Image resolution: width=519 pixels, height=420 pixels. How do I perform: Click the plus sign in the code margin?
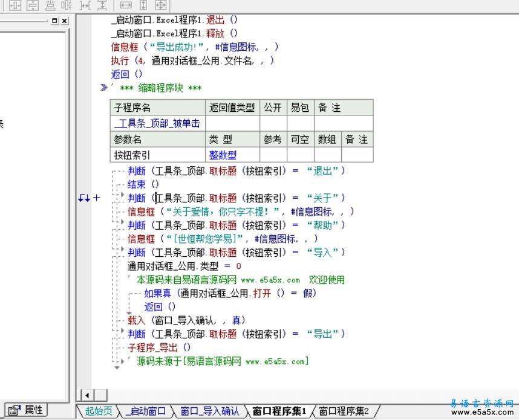point(96,198)
